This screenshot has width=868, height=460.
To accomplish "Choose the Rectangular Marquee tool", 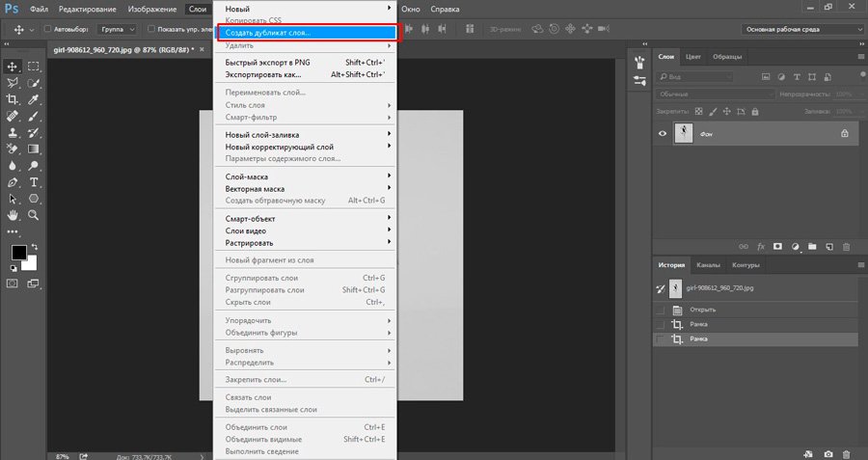I will point(34,67).
